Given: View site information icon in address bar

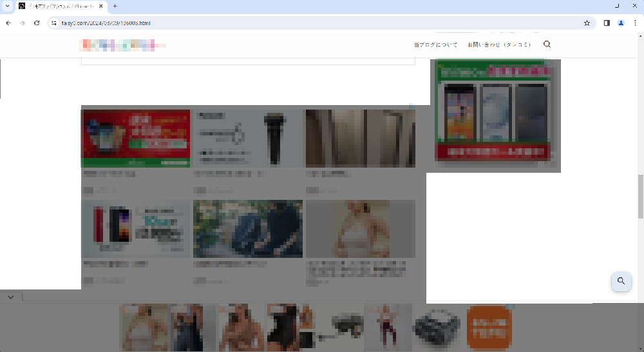Looking at the screenshot, I should 54,23.
